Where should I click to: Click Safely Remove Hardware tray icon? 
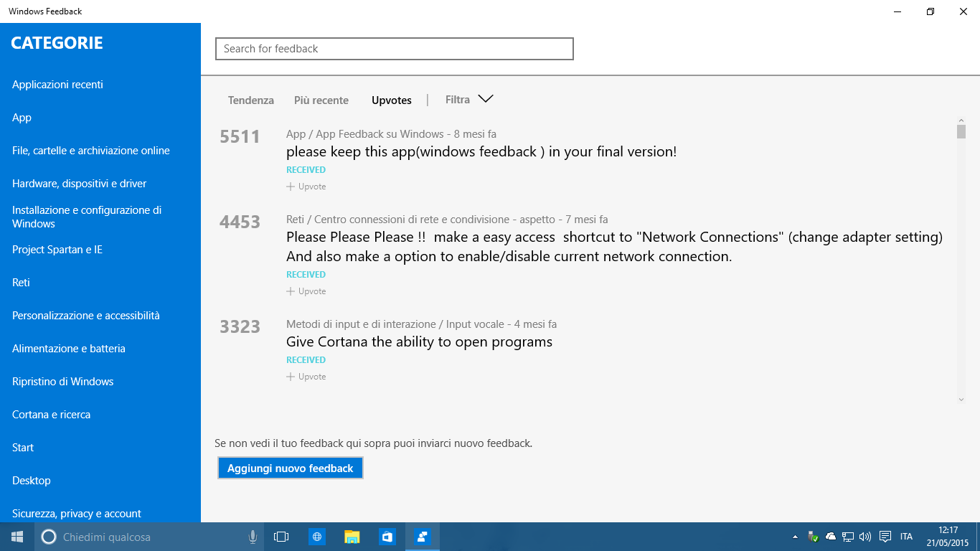tap(813, 537)
